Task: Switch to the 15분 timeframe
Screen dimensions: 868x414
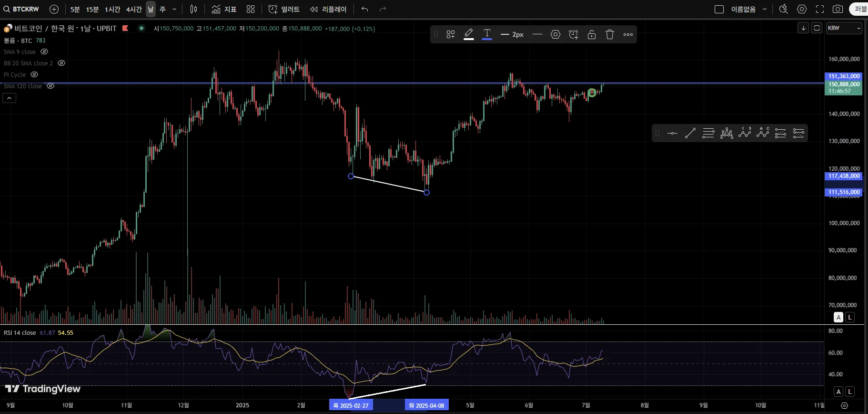Action: click(92, 9)
